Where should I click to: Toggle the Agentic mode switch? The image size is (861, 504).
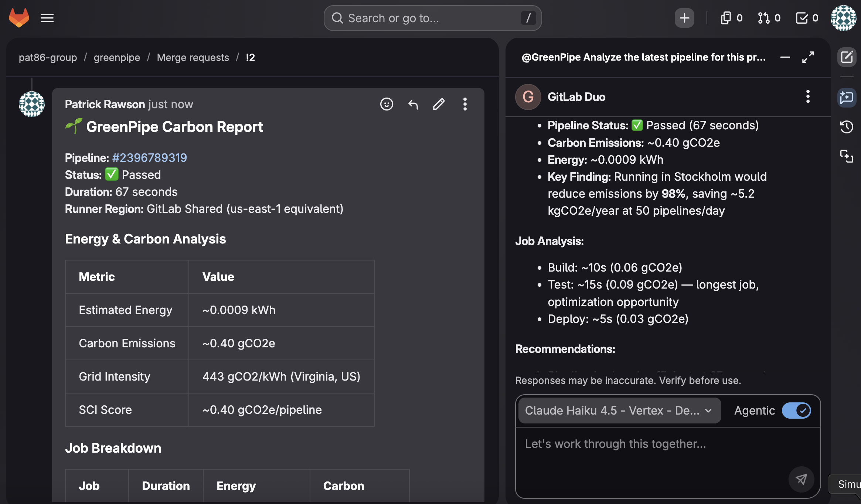coord(796,411)
